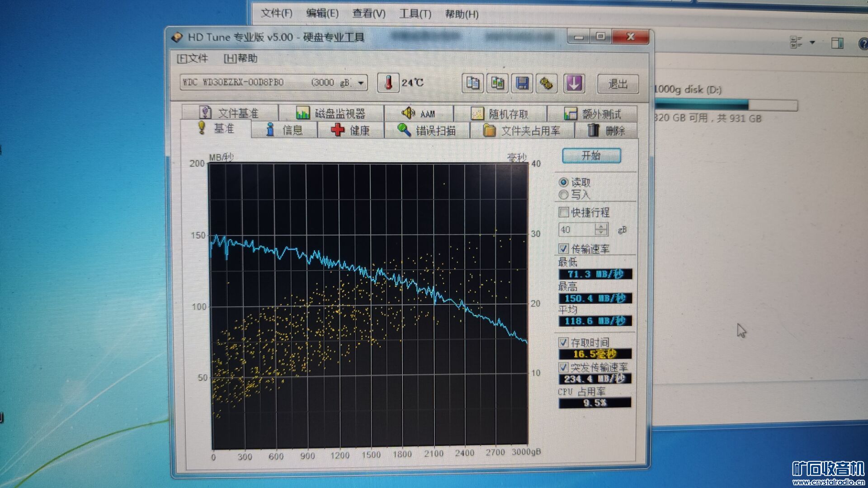Open the 删除 erase tab
The height and width of the screenshot is (488, 868).
coord(606,131)
